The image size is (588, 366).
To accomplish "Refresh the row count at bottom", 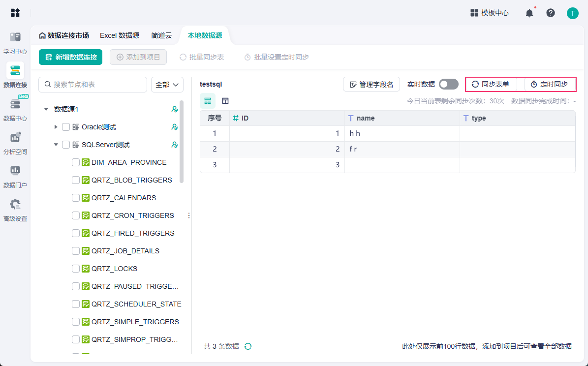I will [x=248, y=346].
